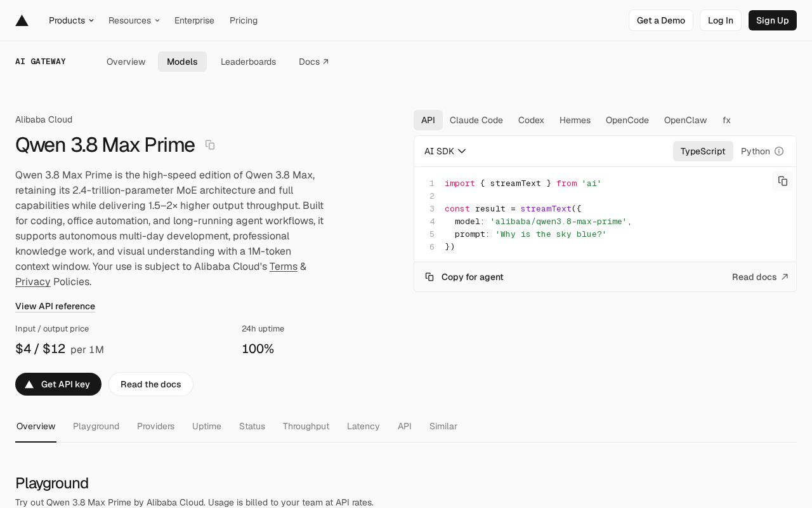Switch to the fx tab
This screenshot has height=508, width=812.
click(x=726, y=120)
